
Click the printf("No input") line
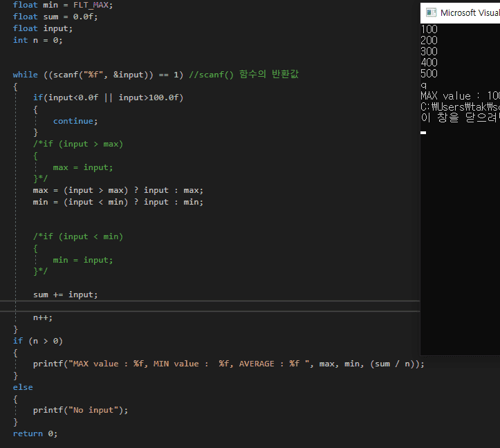tap(80, 410)
